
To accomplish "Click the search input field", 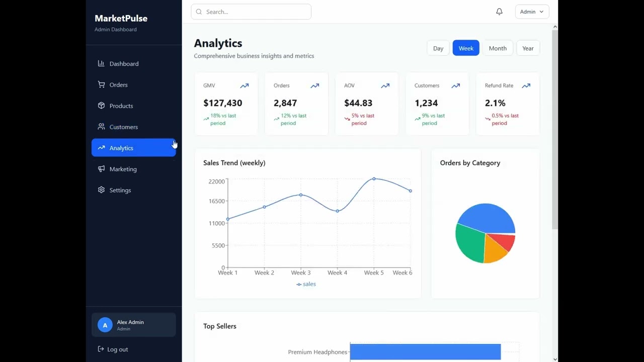I will click(x=251, y=12).
